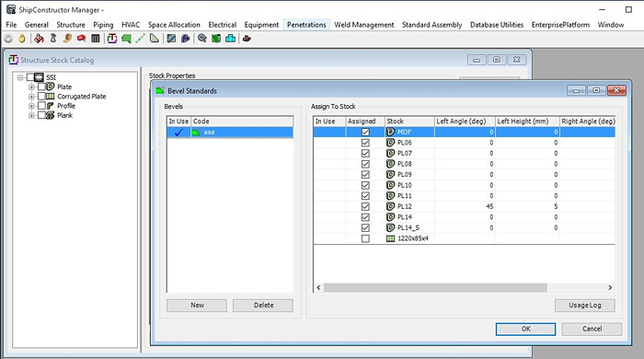This screenshot has width=644, height=359.
Task: Expand the Plank tree node
Action: 31,115
